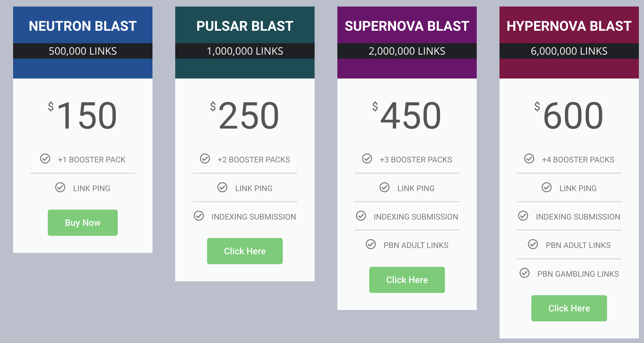This screenshot has height=343, width=644.
Task: Click Supernova Blast PBN Adult Links check icon
Action: click(x=371, y=244)
